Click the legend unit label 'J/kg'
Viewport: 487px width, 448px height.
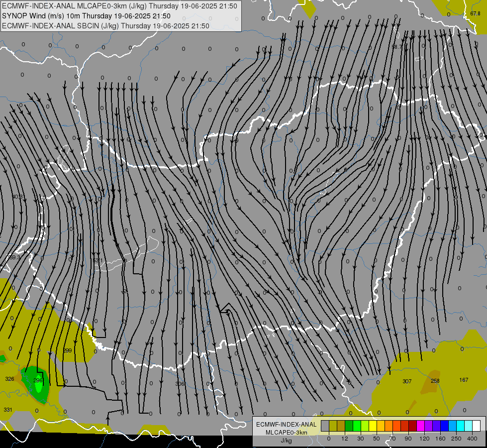(x=287, y=441)
